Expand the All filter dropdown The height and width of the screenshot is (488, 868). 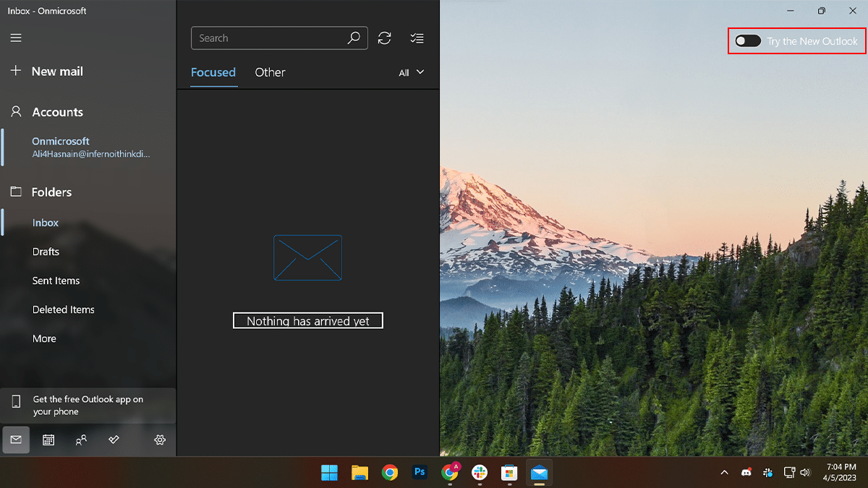[411, 72]
